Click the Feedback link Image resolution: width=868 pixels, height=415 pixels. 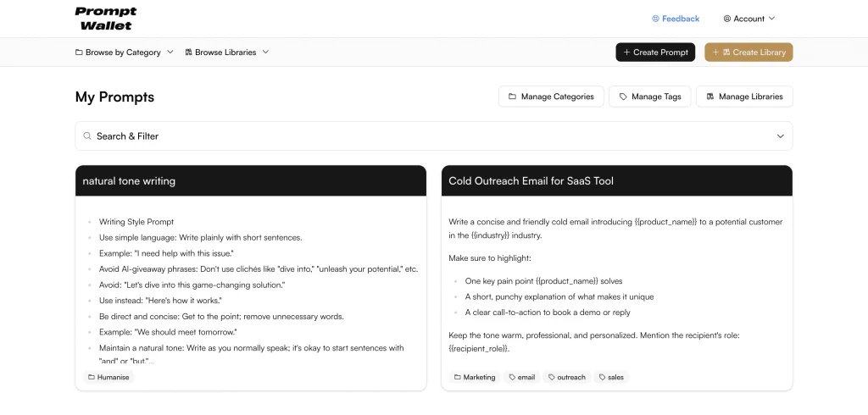pyautogui.click(x=675, y=19)
